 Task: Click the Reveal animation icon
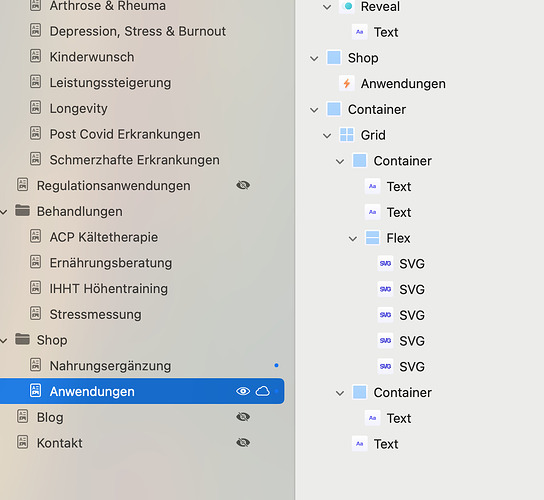click(x=347, y=6)
